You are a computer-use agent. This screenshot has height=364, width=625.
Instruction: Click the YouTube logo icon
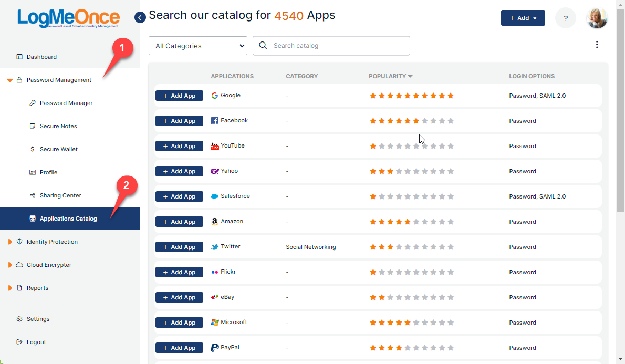(214, 146)
